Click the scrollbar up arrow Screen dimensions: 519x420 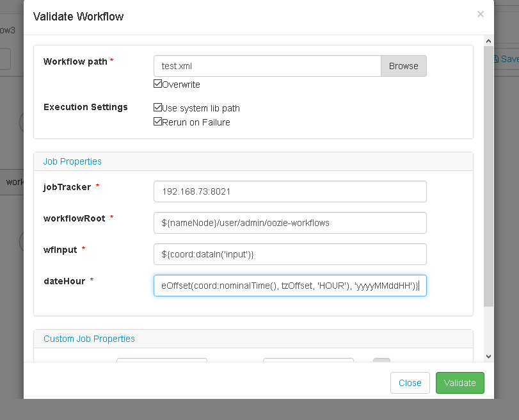tap(488, 40)
